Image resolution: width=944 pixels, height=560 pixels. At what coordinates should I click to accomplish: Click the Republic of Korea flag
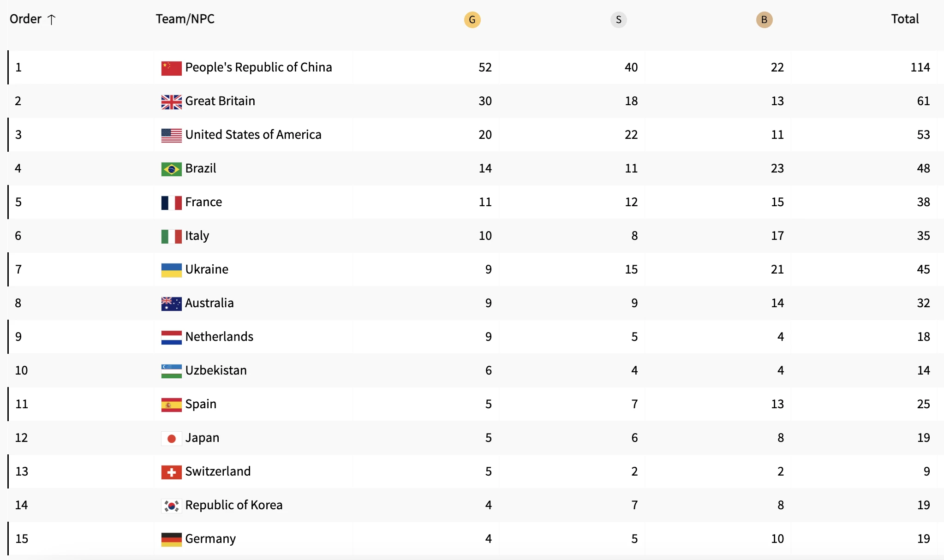(x=171, y=506)
